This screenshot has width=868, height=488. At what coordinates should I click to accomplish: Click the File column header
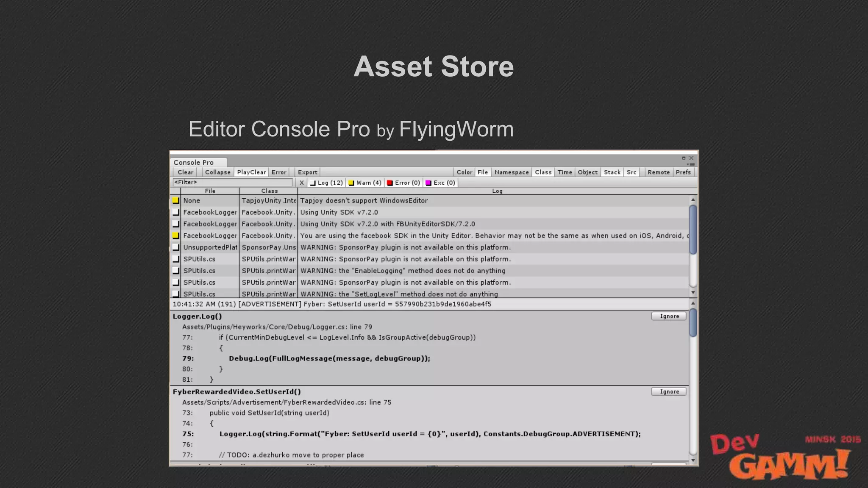(210, 191)
